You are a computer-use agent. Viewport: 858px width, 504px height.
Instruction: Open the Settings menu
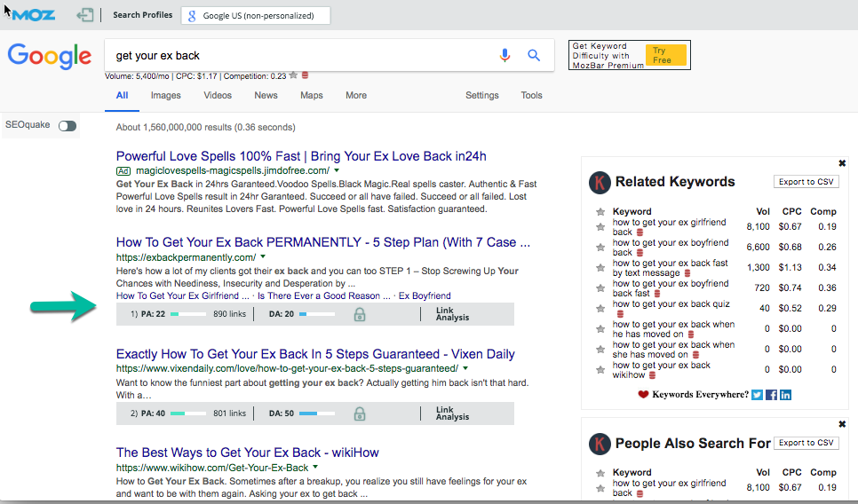482,95
